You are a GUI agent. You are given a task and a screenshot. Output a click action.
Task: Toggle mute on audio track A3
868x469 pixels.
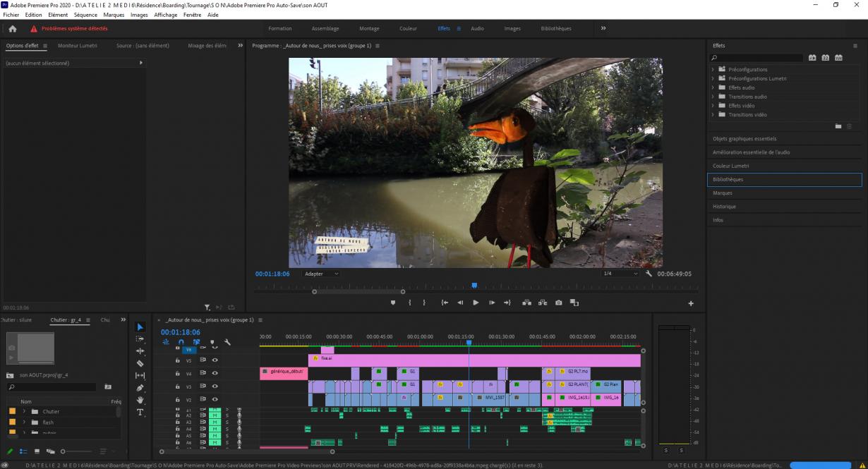[x=215, y=422]
